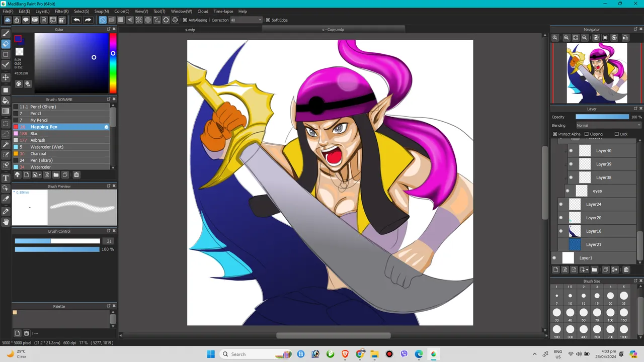Open snap settings gear icon

(175, 20)
